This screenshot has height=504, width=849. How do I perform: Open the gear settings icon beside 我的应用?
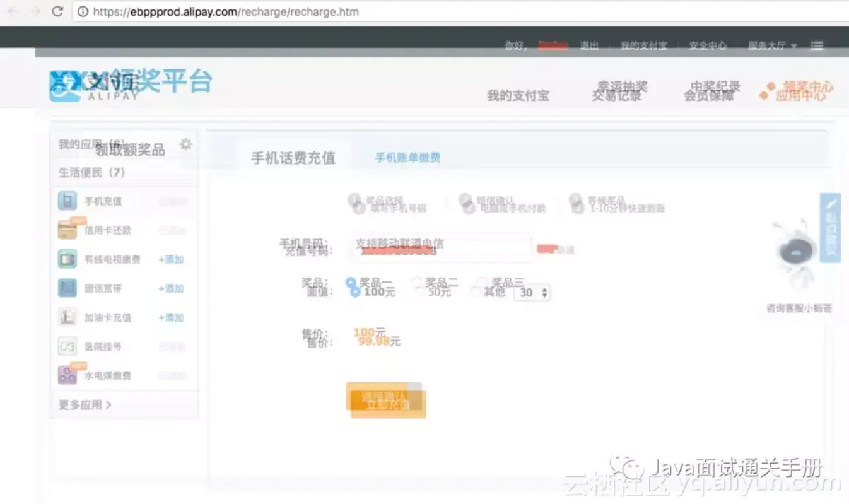(185, 144)
